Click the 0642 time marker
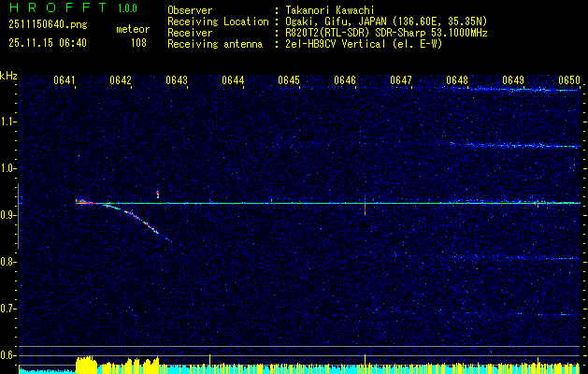Viewport: 588px width, 374px height. tap(121, 80)
